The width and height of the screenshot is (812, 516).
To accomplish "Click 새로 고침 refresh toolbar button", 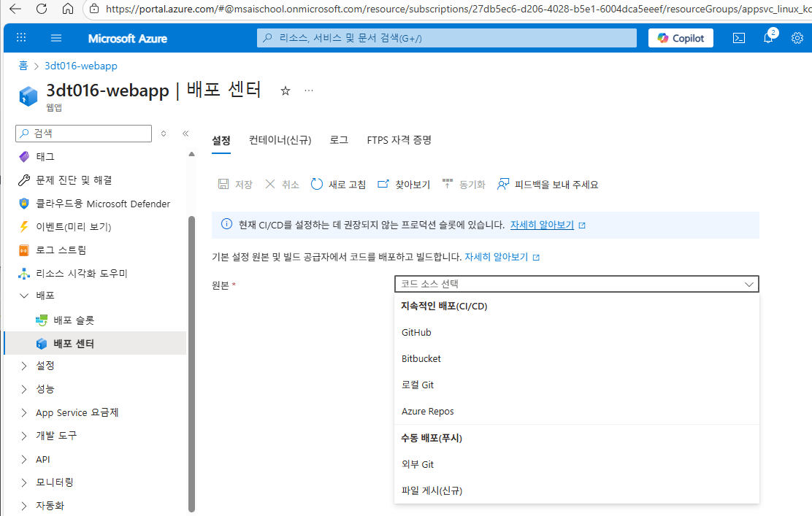I will point(338,184).
